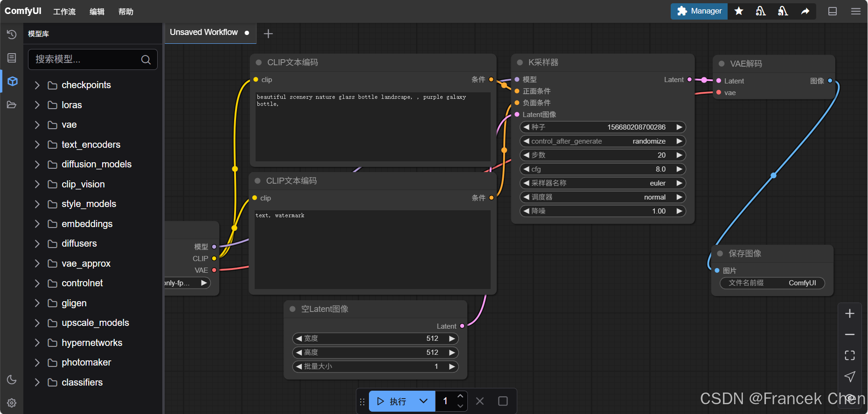868x414 pixels.
Task: Fit view to canvas icon
Action: point(850,356)
